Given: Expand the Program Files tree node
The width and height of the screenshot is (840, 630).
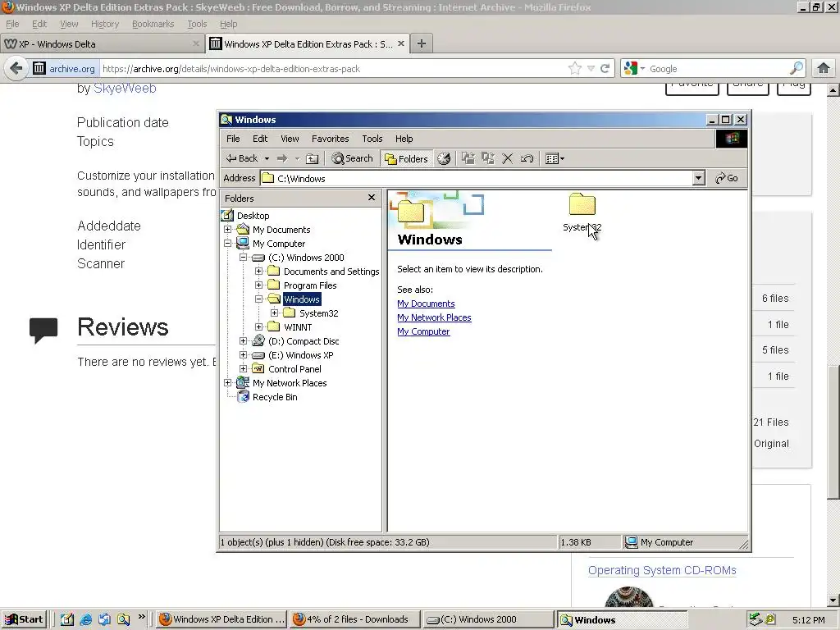Looking at the screenshot, I should point(258,285).
